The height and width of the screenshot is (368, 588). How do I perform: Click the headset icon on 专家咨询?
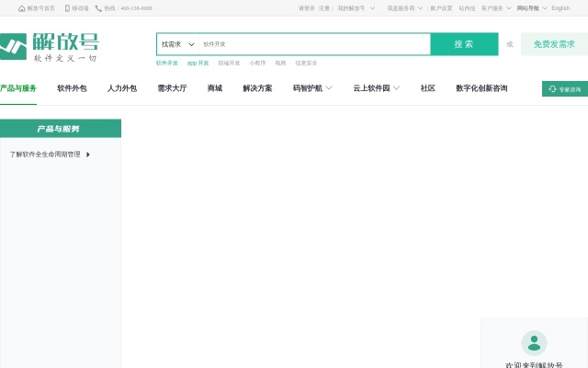point(552,89)
